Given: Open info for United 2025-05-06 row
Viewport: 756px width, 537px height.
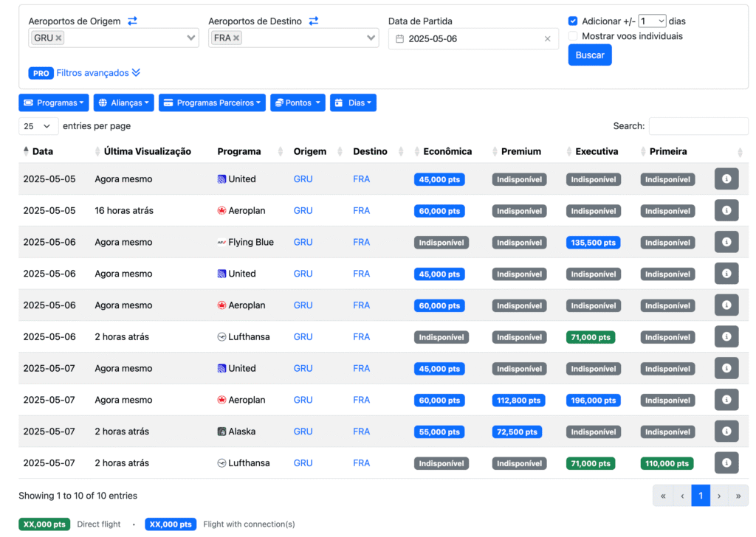Looking at the screenshot, I should pyautogui.click(x=726, y=274).
